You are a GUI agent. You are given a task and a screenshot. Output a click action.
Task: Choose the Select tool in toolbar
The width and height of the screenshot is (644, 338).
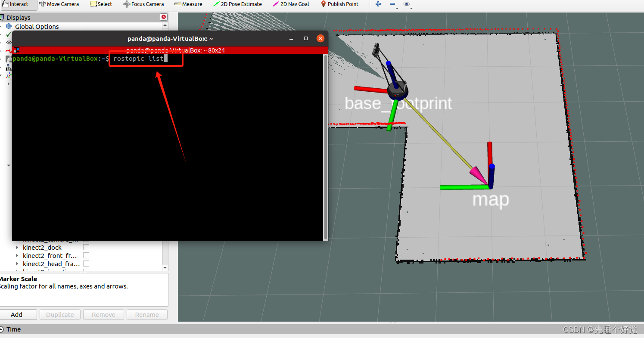[101, 4]
